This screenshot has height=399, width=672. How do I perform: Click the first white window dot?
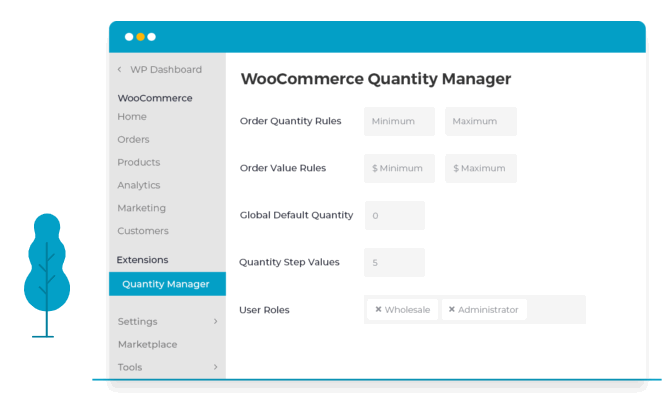[x=129, y=37]
